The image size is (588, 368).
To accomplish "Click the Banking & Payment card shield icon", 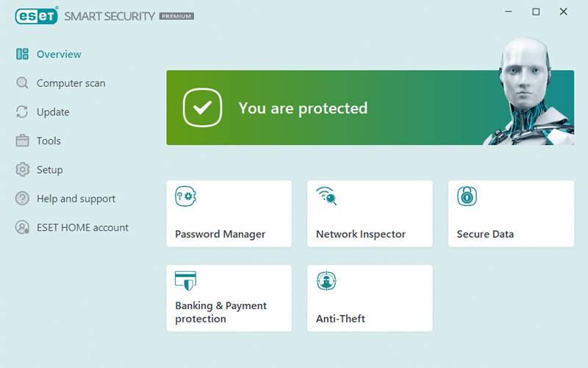I will [x=185, y=280].
